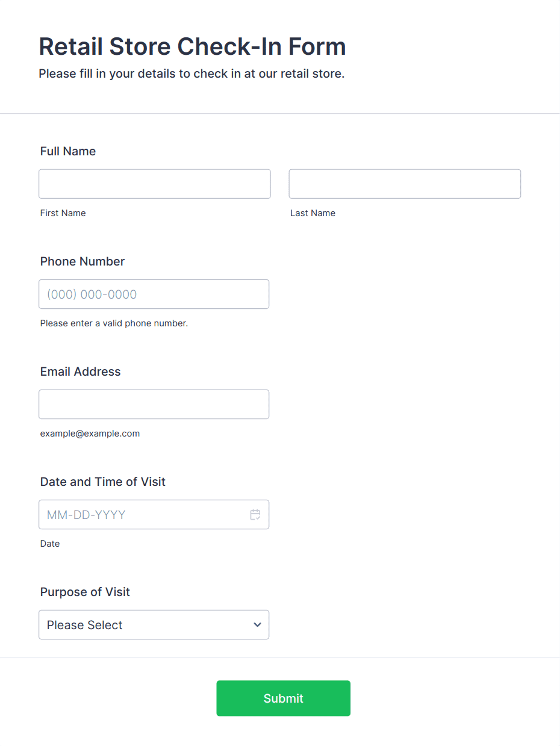
Task: Click the 'Purpose of Visit' label
Action: click(x=85, y=592)
